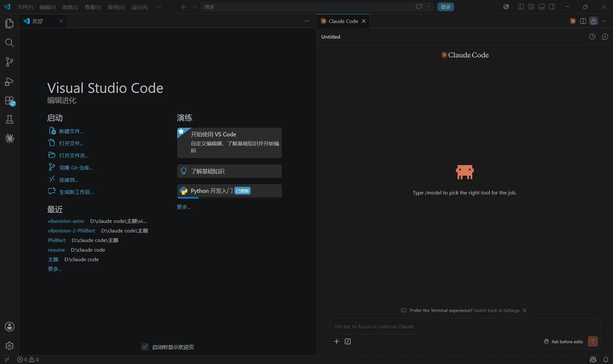Show errors and warnings count
Viewport: 613px width, 364px height.
click(x=28, y=360)
